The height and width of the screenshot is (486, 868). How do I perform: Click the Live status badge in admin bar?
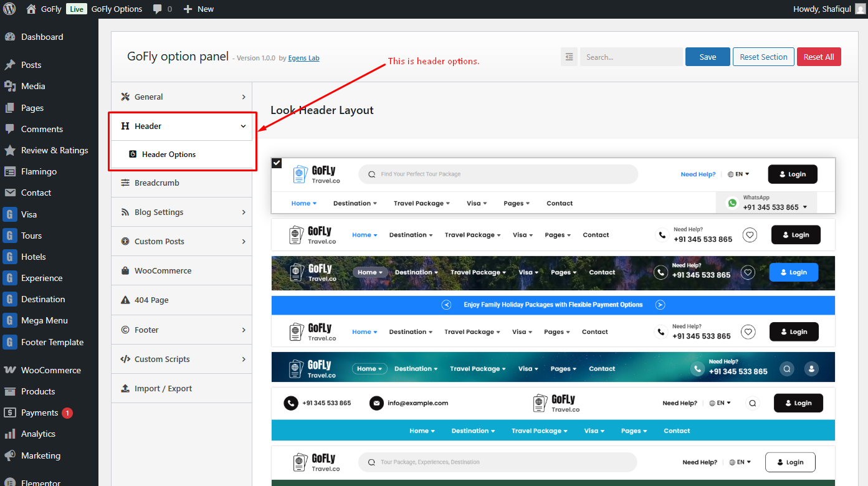click(77, 9)
